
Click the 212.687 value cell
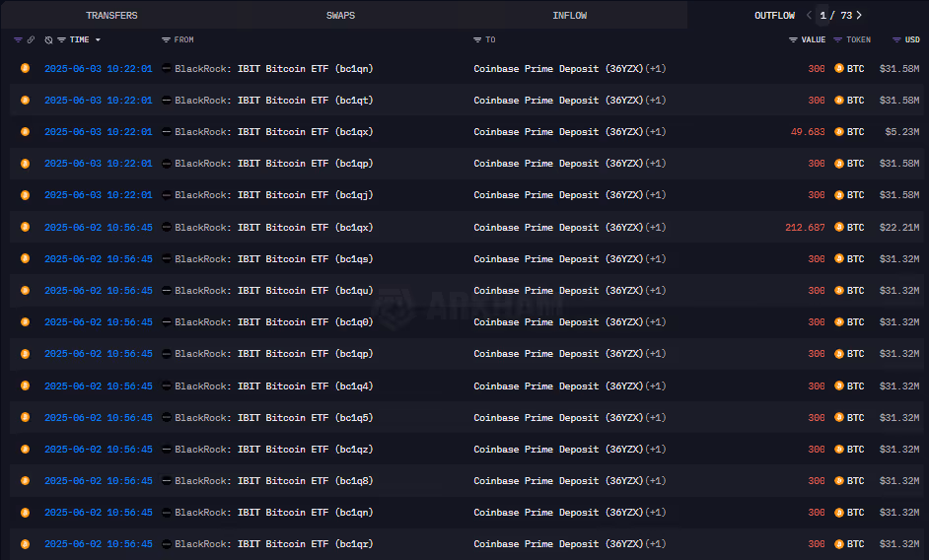click(805, 227)
